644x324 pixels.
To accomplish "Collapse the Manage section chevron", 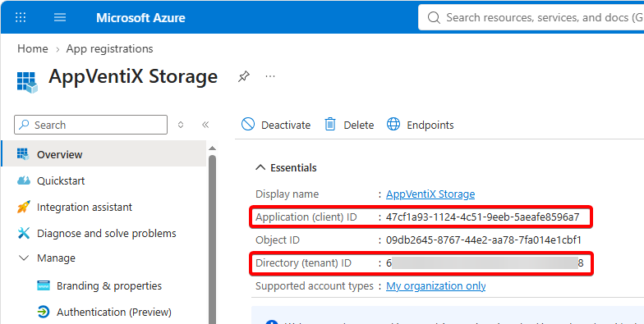I will [25, 258].
